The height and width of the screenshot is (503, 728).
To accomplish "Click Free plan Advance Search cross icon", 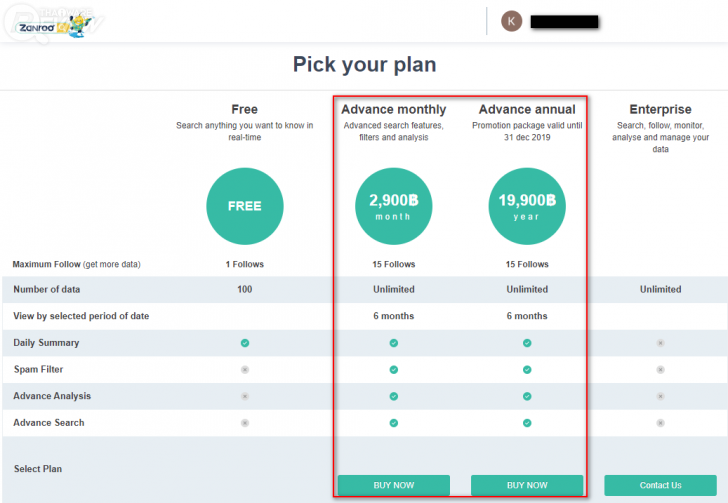I will click(245, 423).
